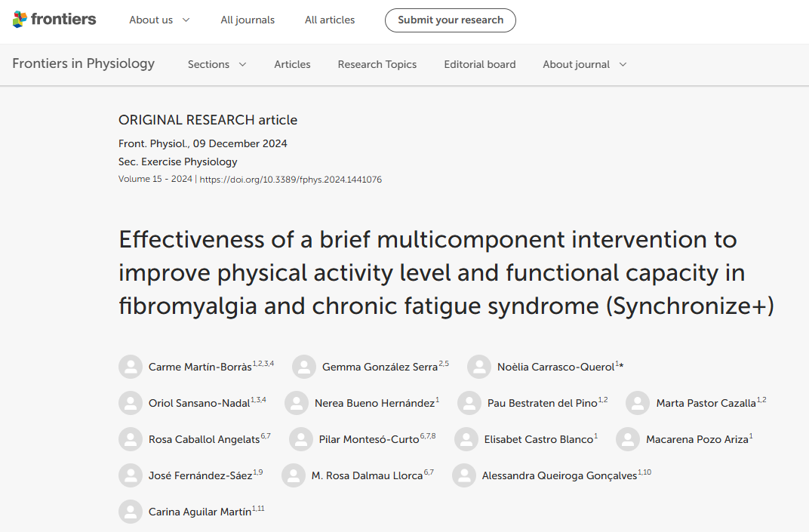This screenshot has width=809, height=532.
Task: Click author name Alessandra Queiroga Gonçalves
Action: (559, 475)
